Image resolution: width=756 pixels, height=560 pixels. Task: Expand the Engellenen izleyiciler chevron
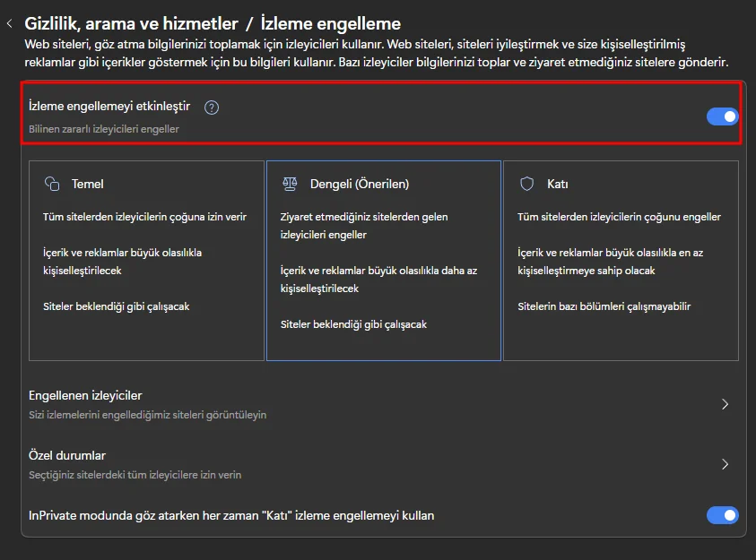coord(726,404)
